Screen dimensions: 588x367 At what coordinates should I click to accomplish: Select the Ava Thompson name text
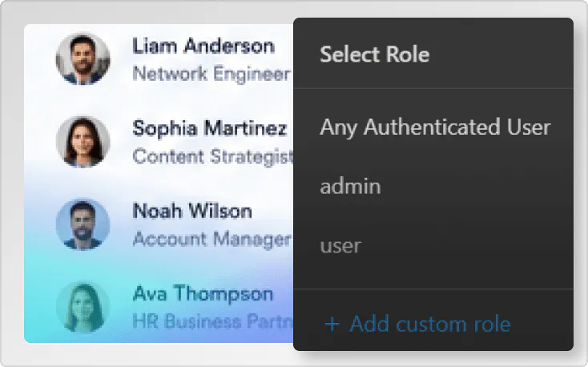click(203, 294)
